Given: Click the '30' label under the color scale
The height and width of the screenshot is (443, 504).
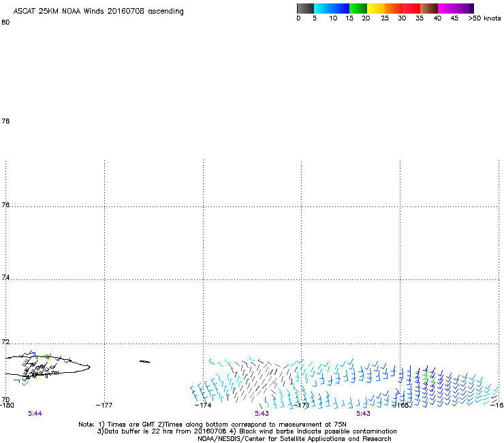Looking at the screenshot, I should click(402, 18).
